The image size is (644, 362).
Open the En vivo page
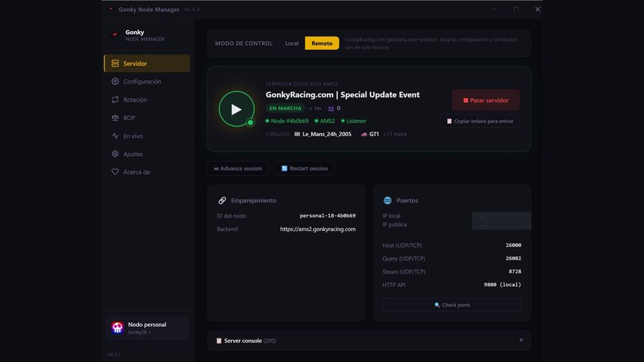point(147,136)
